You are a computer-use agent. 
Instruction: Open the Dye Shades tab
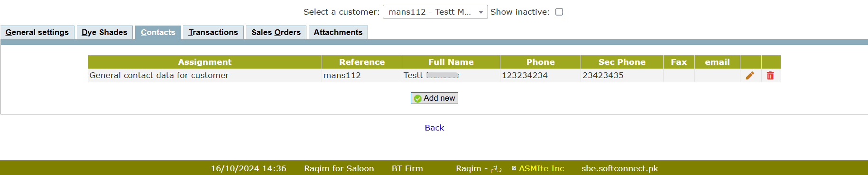[104, 32]
